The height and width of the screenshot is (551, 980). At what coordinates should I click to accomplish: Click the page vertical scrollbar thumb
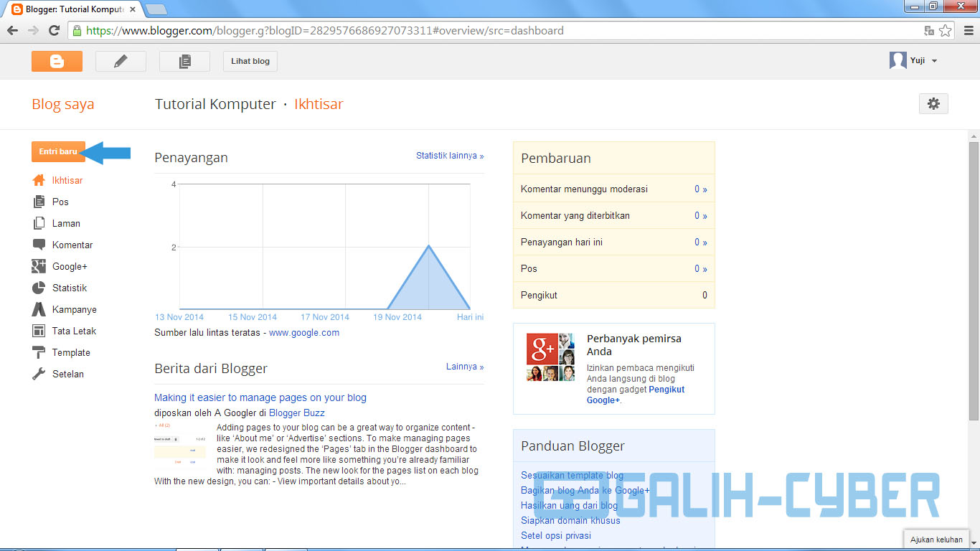tap(974, 281)
